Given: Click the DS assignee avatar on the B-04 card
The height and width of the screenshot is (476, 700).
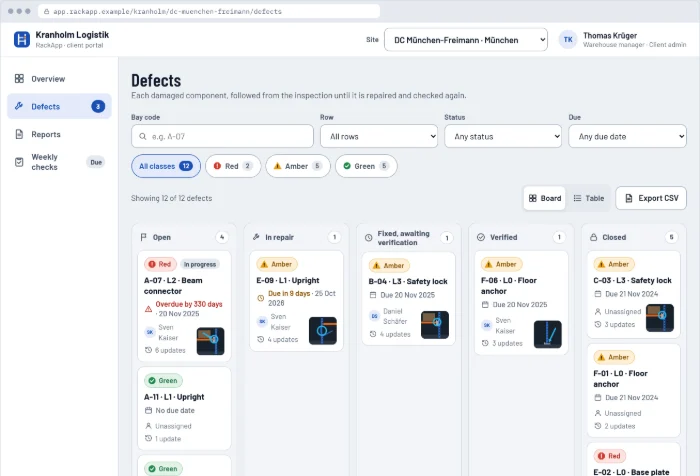Looking at the screenshot, I should pyautogui.click(x=375, y=316).
